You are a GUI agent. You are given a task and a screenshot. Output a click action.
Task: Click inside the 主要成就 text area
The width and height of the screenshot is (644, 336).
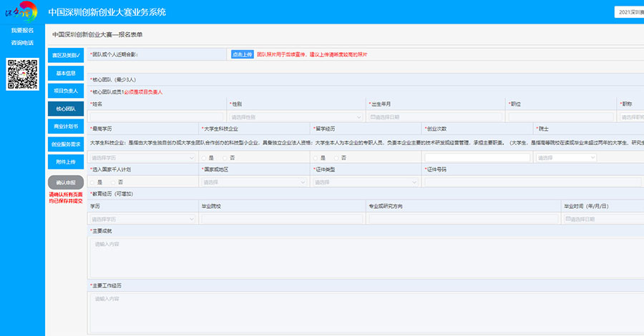[x=367, y=258]
